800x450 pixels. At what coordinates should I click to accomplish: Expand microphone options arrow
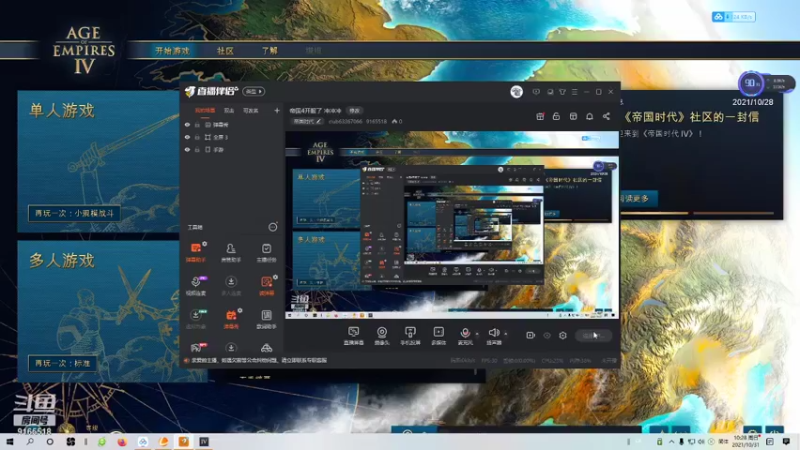click(x=477, y=334)
